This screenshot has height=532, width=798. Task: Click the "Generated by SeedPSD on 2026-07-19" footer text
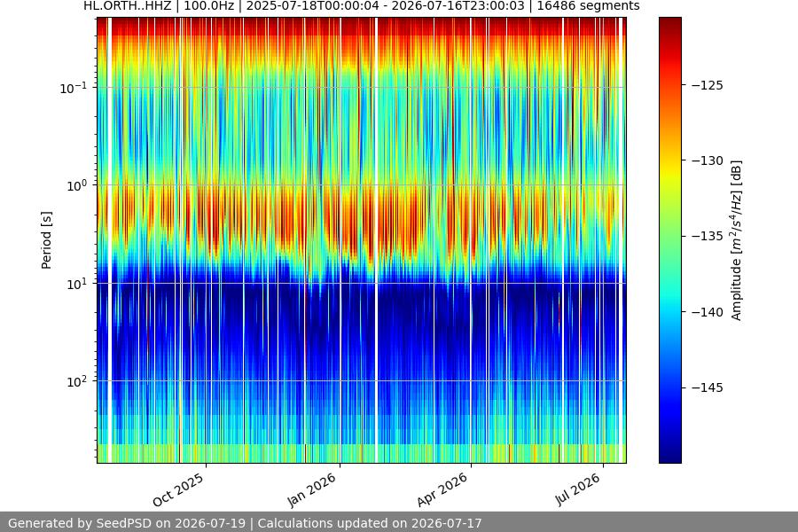(x=127, y=523)
